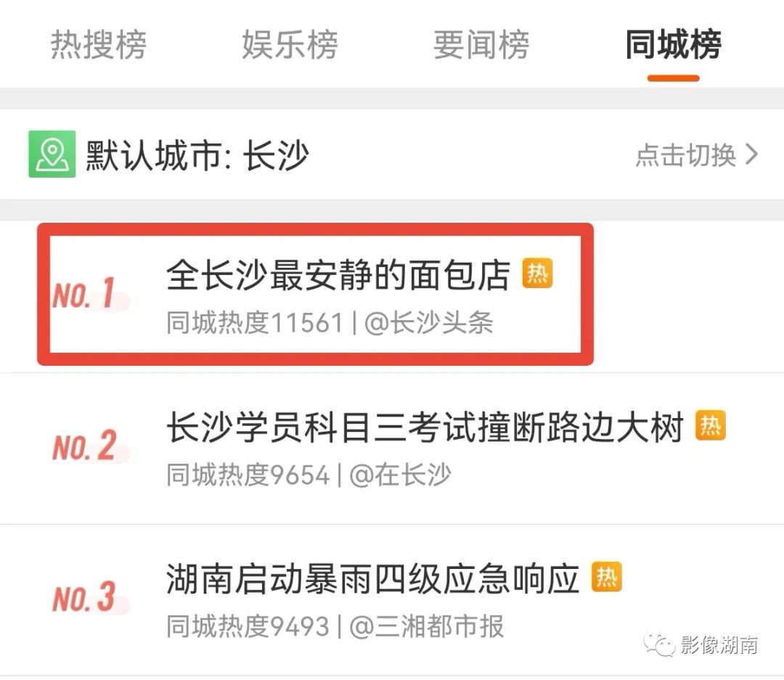Viewport: 784px width, 680px height.
Task: Switch to the 娱乐榜 tab
Action: (x=290, y=44)
